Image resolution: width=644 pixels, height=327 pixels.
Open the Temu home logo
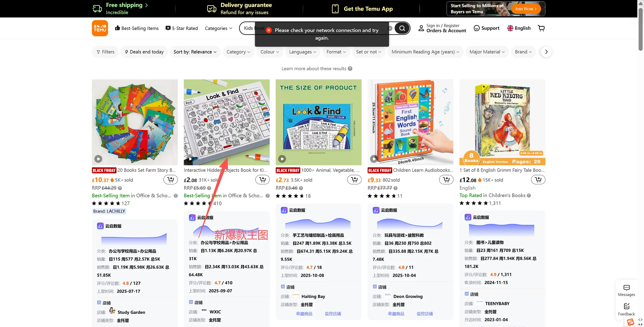[x=100, y=28]
